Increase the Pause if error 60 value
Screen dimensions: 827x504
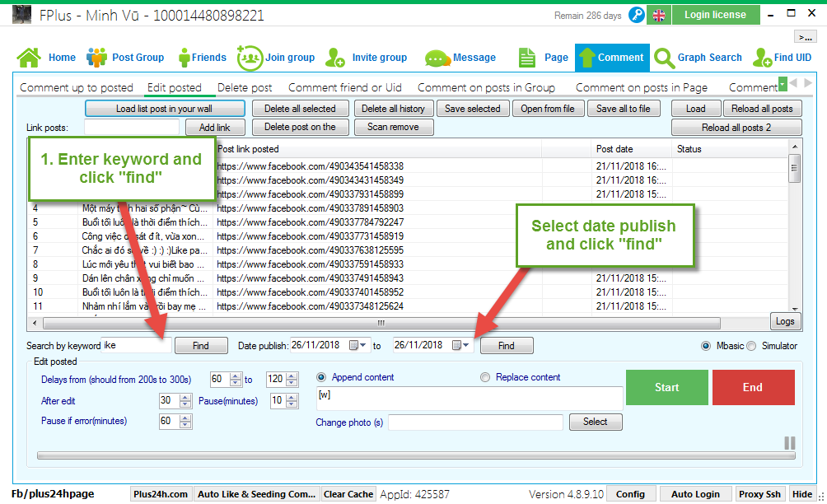point(185,418)
